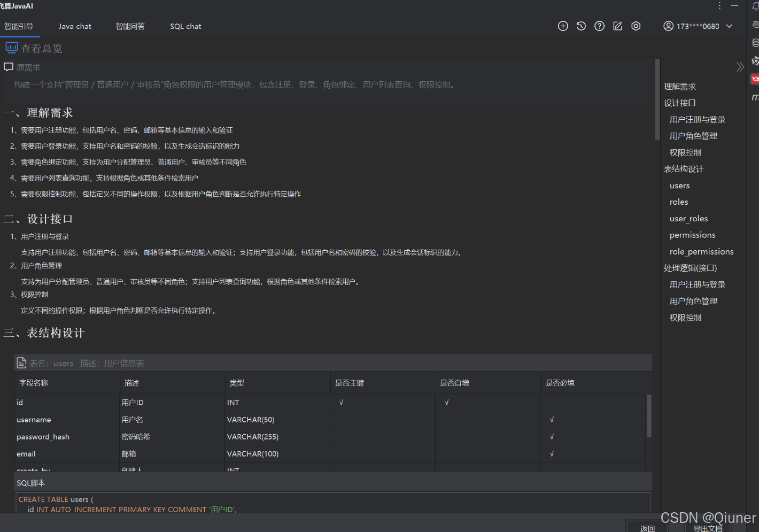Click the 原需求 speech bubble icon

[8, 67]
